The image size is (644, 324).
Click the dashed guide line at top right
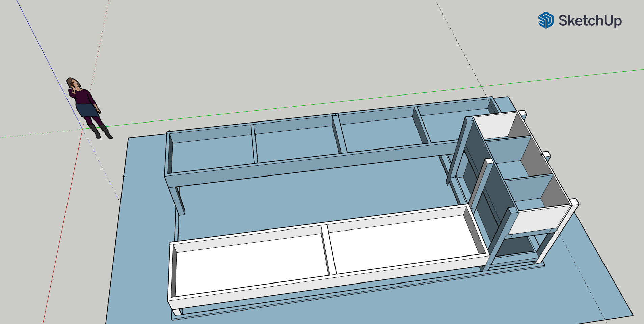pyautogui.click(x=459, y=44)
